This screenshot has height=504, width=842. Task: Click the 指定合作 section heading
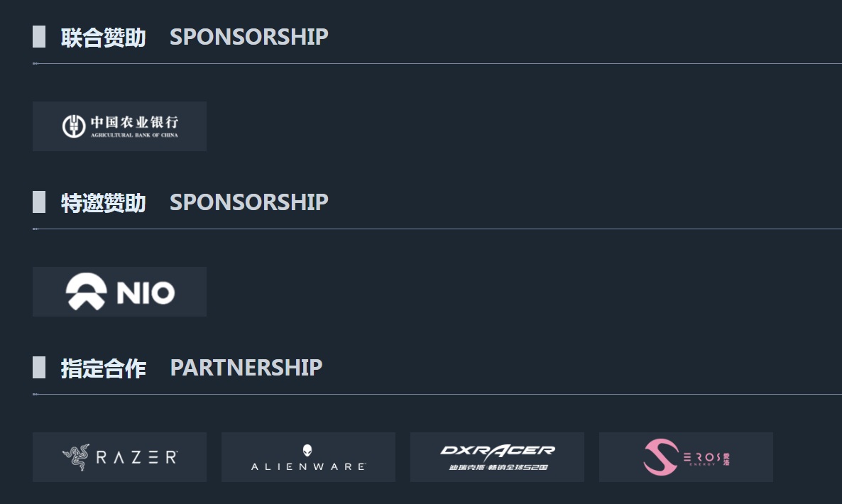click(x=104, y=368)
